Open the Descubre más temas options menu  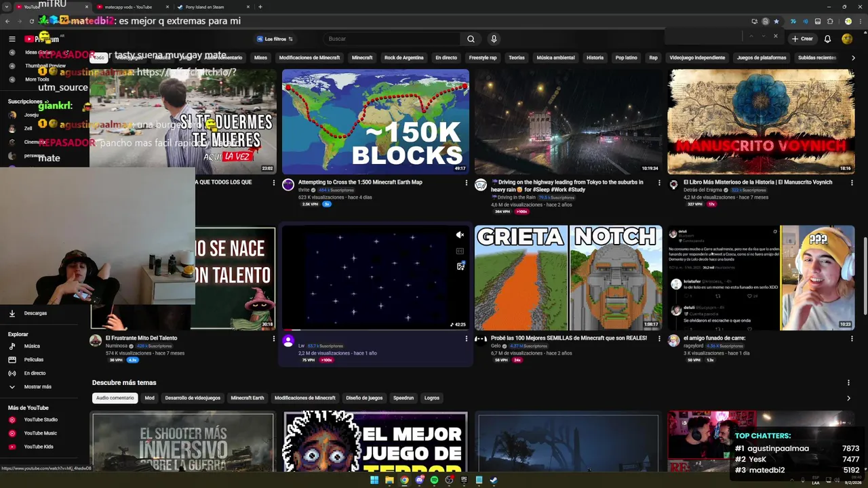[x=848, y=383]
